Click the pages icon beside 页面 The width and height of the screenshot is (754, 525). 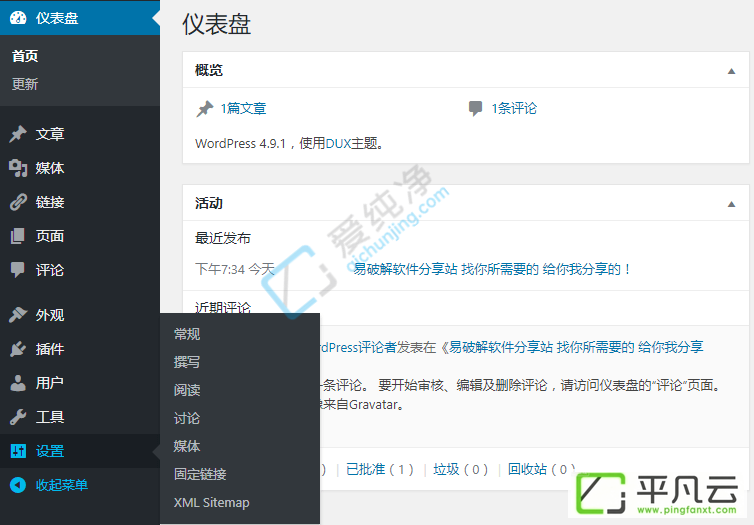click(x=18, y=236)
